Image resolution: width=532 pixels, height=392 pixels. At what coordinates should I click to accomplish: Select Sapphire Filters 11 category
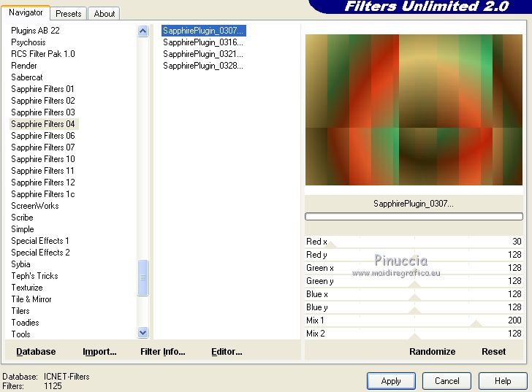pos(42,171)
